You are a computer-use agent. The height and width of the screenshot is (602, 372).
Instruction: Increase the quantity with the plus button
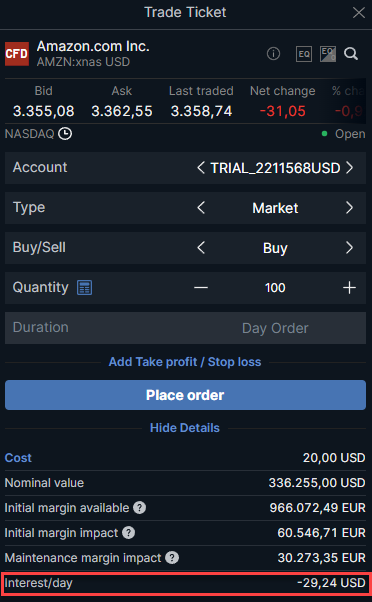pos(349,288)
